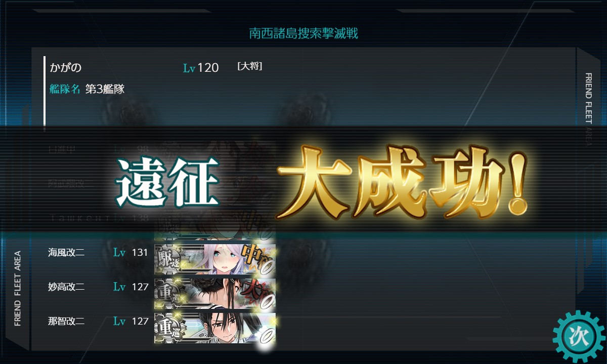Image resolution: width=607 pixels, height=364 pixels.
Task: Click the 次 gear button to continue
Action: 579,334
